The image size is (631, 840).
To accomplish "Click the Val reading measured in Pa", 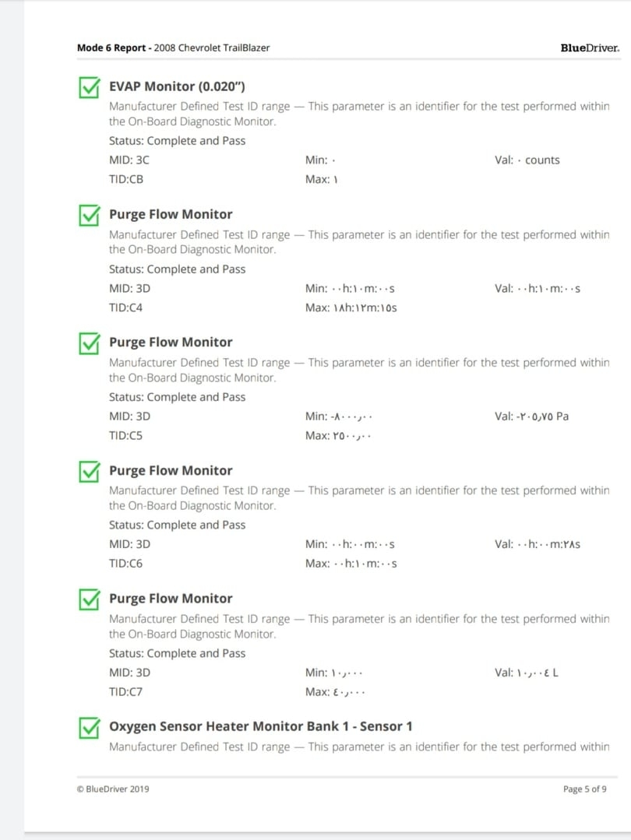I will point(531,416).
